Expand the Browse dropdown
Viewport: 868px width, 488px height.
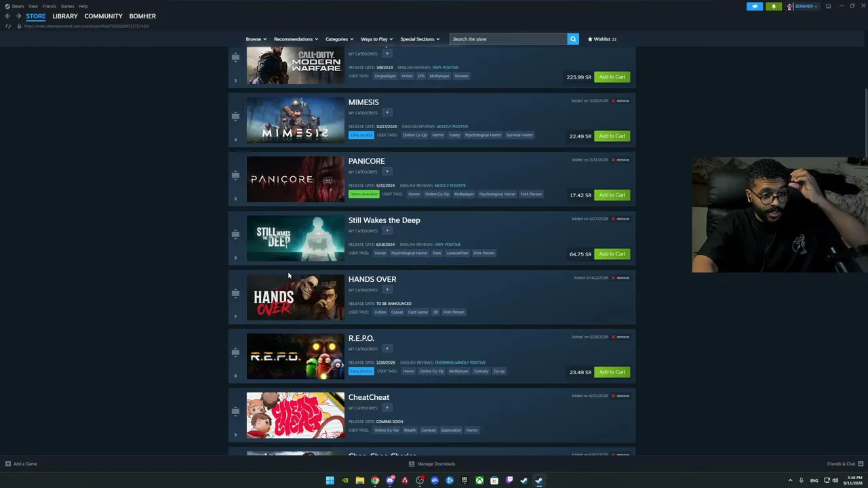[256, 39]
